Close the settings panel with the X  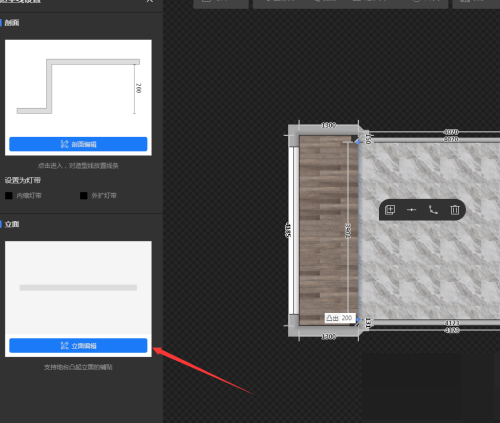click(150, 1)
